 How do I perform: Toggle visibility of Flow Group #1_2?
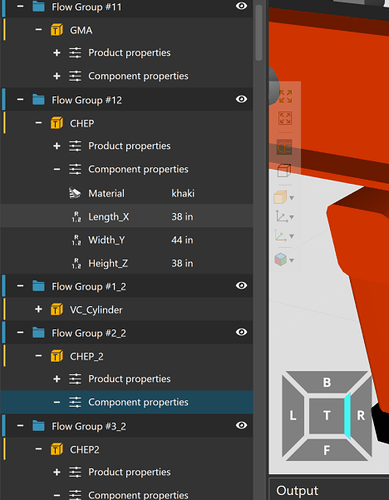pyautogui.click(x=241, y=286)
